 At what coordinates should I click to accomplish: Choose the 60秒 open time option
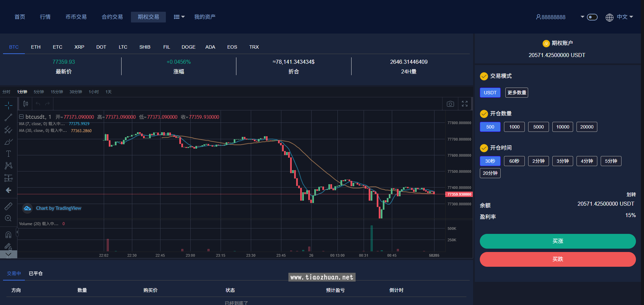pyautogui.click(x=514, y=161)
